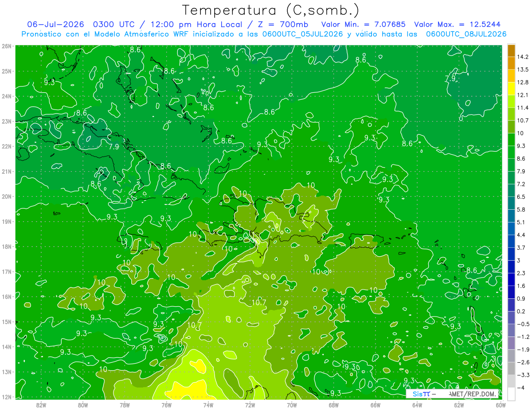Viewport: 532px width, 411px height.
Task: Click the "12N" latitude axis label
Action: pyautogui.click(x=6, y=397)
